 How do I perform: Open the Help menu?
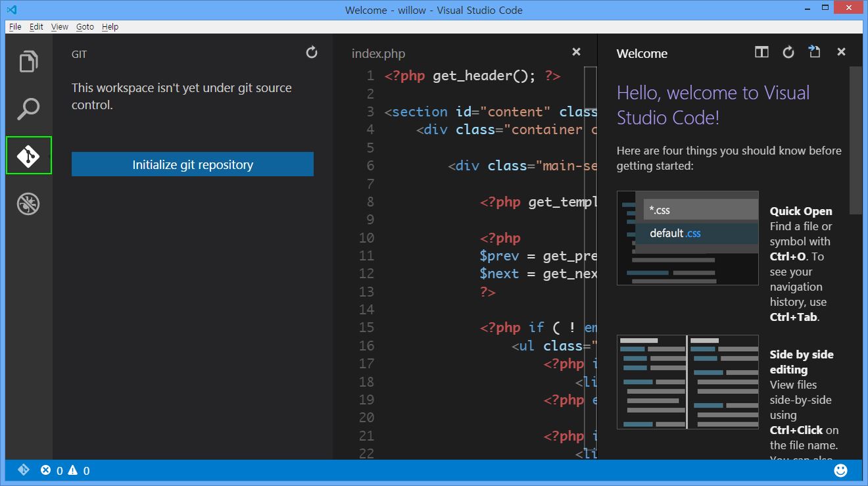pos(110,27)
